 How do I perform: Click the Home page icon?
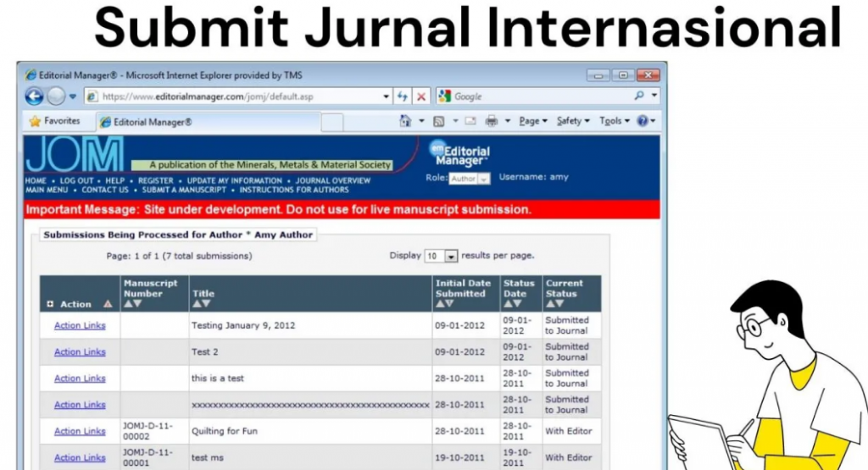[x=405, y=120]
